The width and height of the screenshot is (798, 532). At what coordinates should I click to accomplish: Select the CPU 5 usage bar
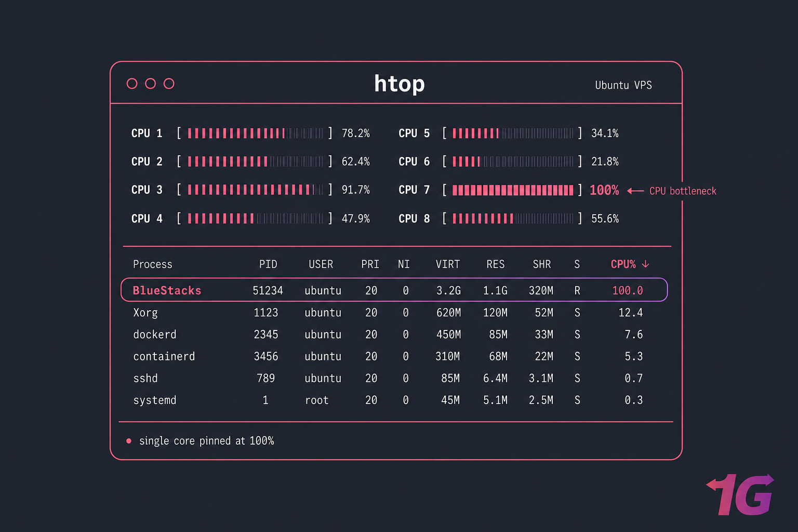512,133
